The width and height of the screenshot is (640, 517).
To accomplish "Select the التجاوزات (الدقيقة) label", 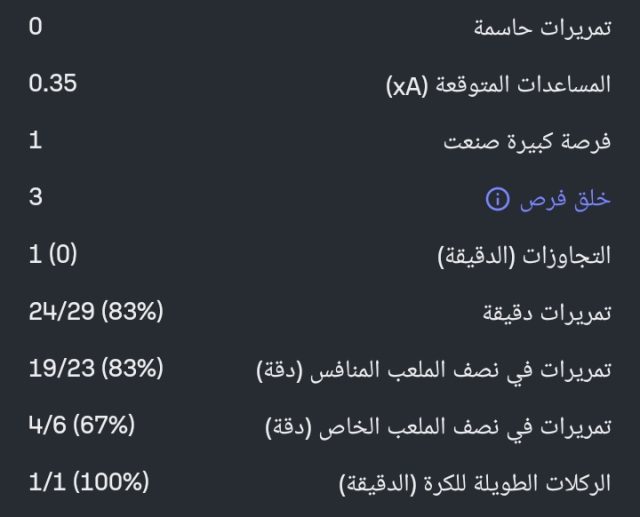I will [x=525, y=257].
